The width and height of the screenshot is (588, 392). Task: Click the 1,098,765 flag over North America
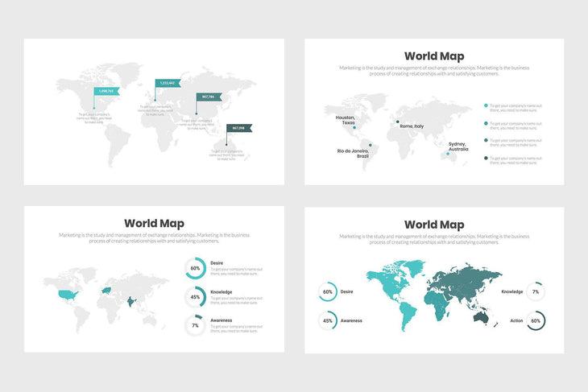tap(106, 91)
